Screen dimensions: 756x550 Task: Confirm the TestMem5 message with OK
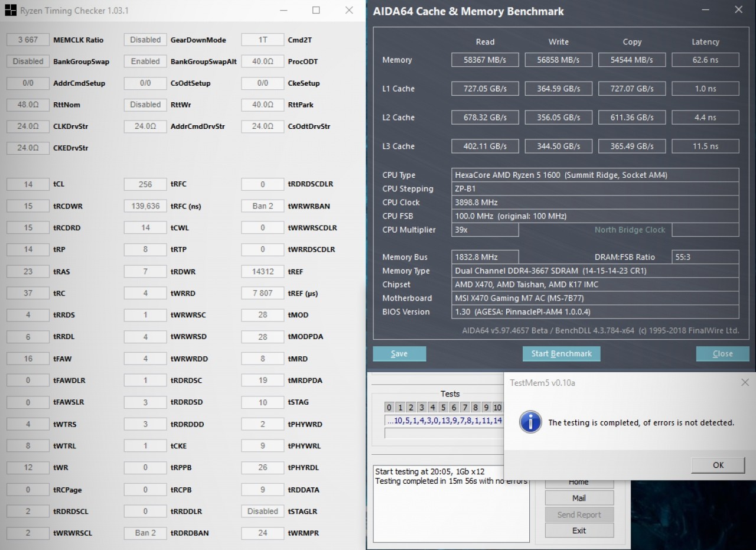click(718, 465)
